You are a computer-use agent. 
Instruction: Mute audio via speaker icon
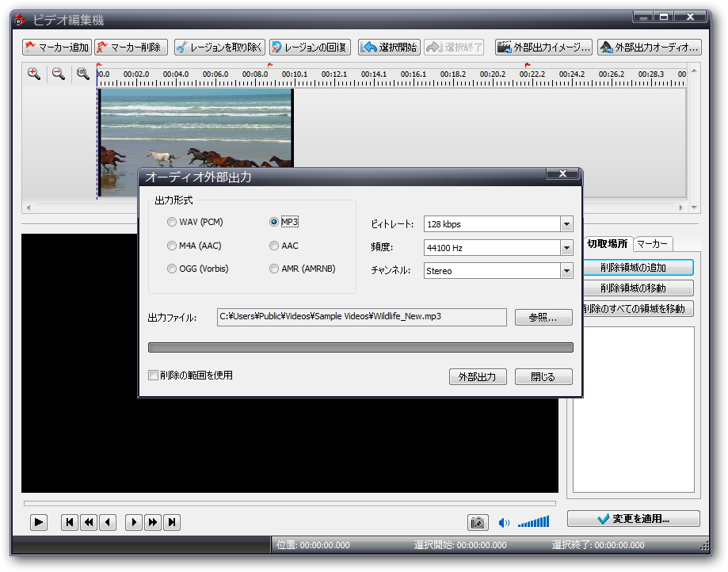coord(504,523)
